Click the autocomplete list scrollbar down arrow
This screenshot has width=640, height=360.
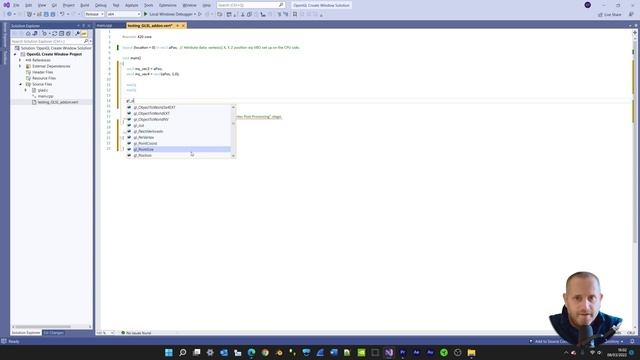(233, 156)
